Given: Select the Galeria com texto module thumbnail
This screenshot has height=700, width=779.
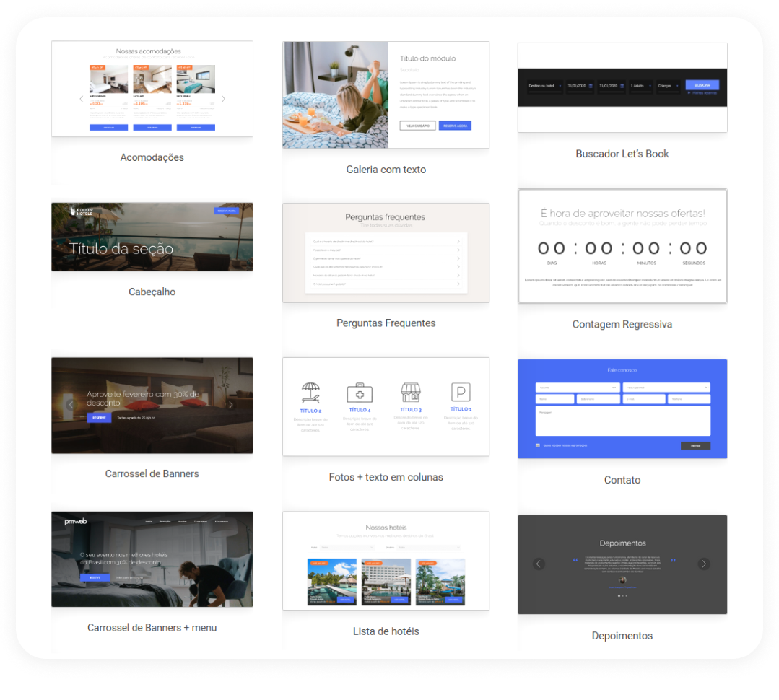Looking at the screenshot, I should (x=386, y=95).
